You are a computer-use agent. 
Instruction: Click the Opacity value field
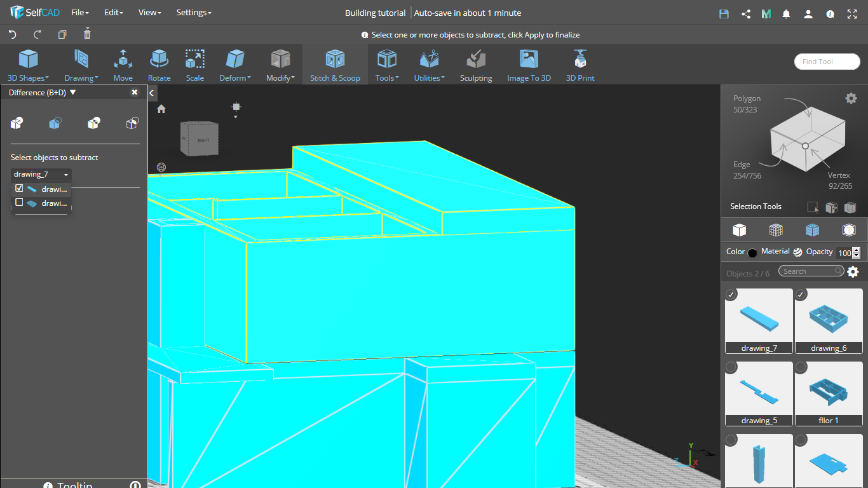click(x=844, y=253)
